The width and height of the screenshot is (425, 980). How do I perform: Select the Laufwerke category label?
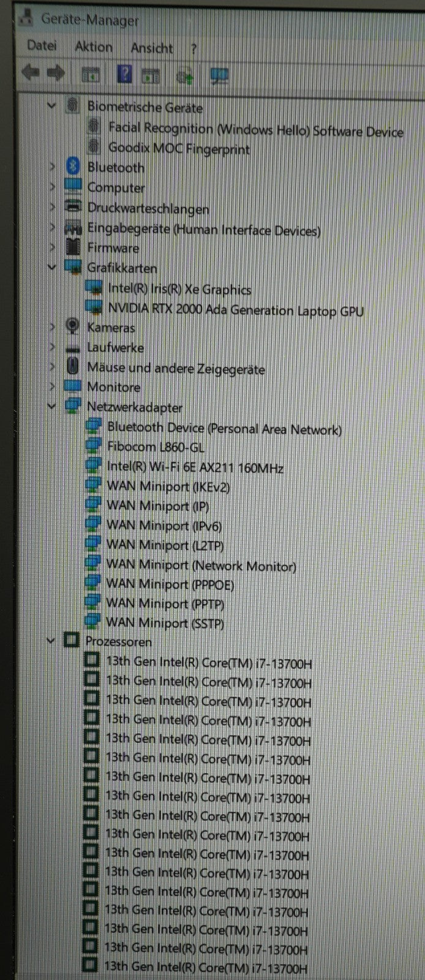(115, 347)
